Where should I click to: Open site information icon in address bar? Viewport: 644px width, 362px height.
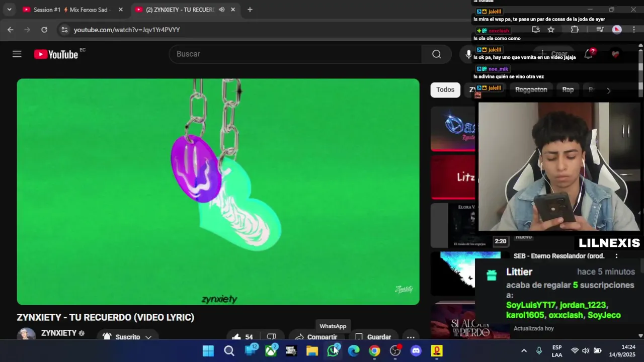coord(64,30)
